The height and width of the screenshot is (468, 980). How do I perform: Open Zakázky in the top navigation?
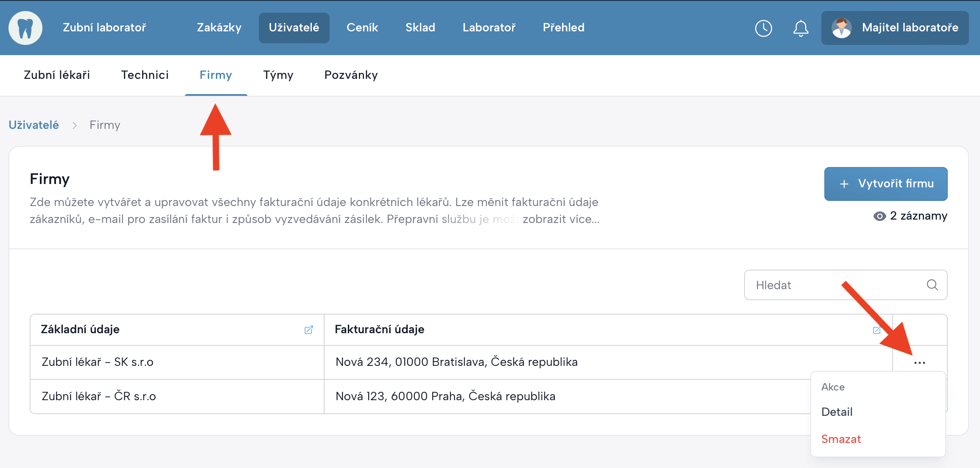[219, 28]
